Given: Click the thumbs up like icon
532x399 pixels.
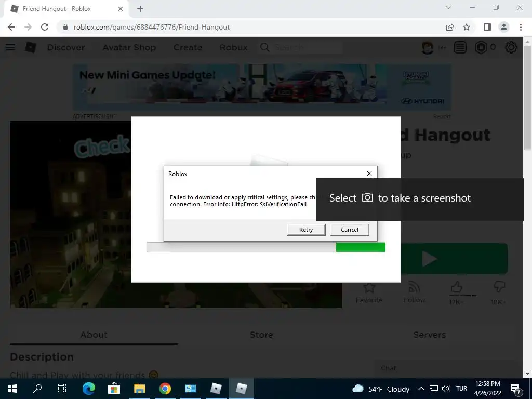Looking at the screenshot, I should click(x=457, y=288).
